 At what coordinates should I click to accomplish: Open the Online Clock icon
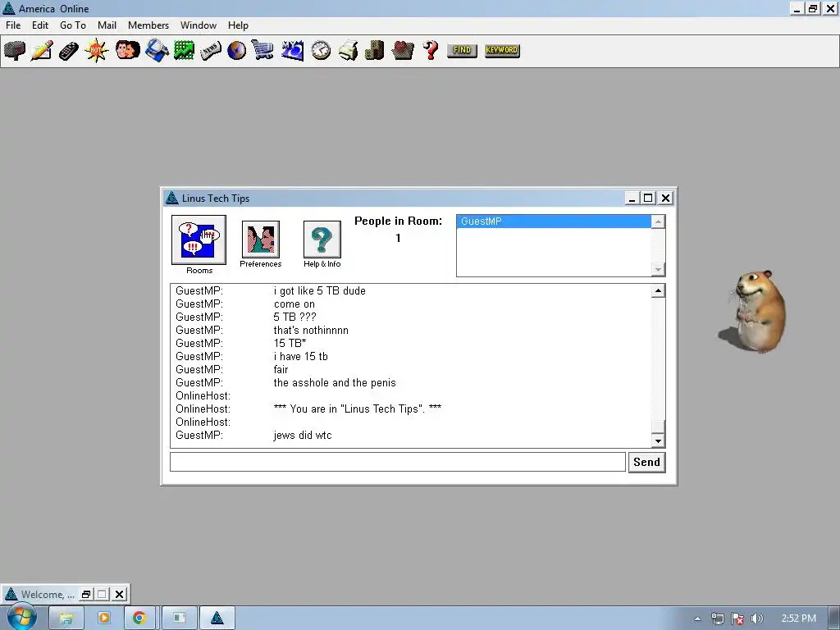coord(321,50)
